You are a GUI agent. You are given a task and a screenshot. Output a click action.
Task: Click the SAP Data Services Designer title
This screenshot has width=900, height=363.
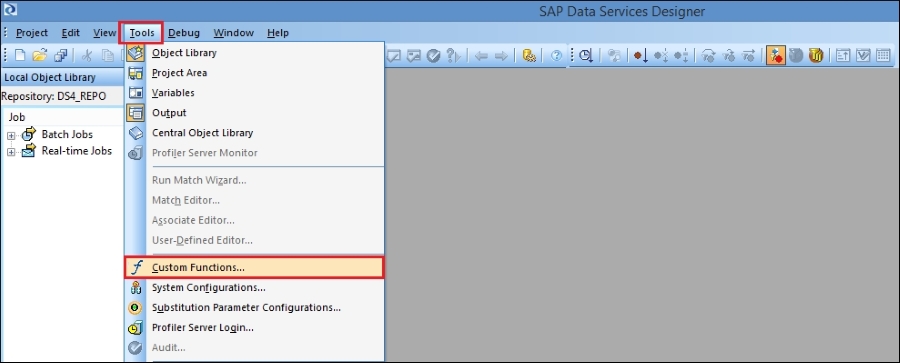tap(622, 11)
